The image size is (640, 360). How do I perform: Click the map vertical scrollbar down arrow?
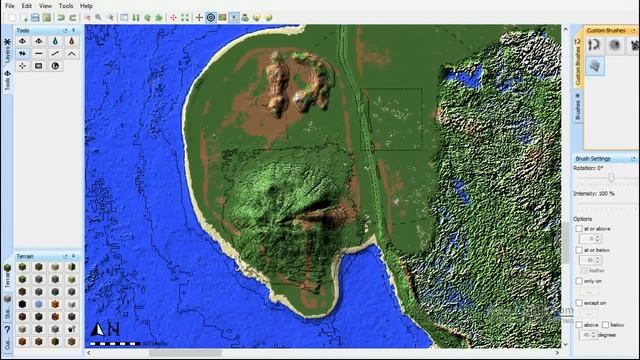click(x=565, y=344)
